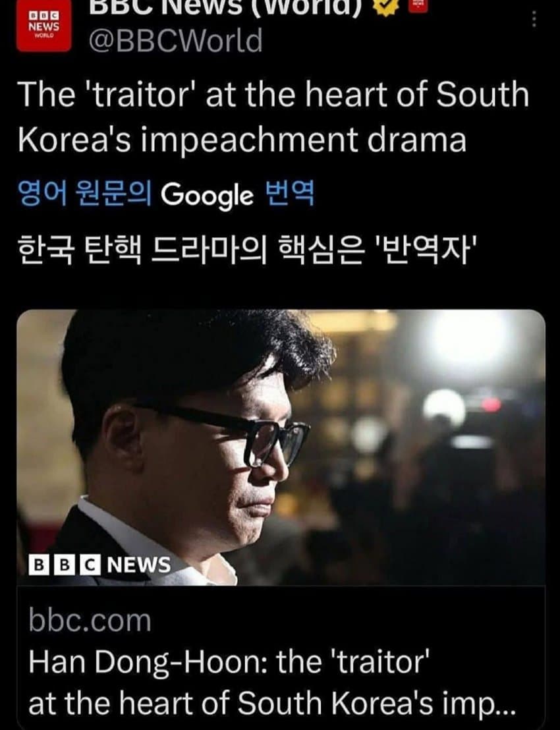Open the Han Dong-Hoon headline link
This screenshot has height=730, width=560.
click(x=229, y=661)
